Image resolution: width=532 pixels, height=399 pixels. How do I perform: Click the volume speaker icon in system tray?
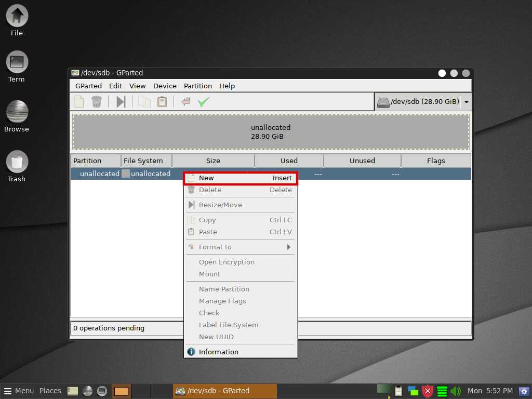point(456,391)
